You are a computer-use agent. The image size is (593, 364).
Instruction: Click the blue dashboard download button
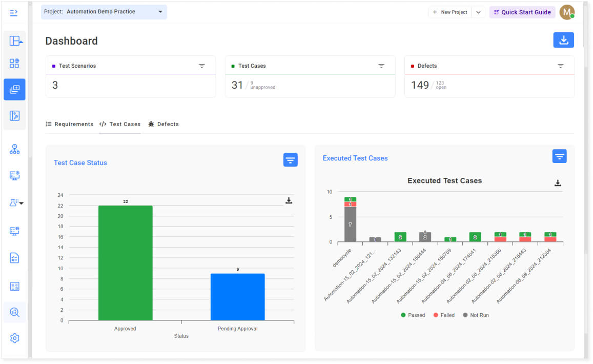[563, 40]
